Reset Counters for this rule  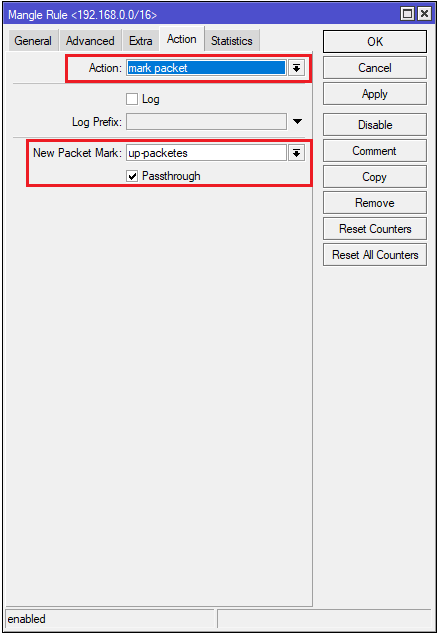pos(375,228)
